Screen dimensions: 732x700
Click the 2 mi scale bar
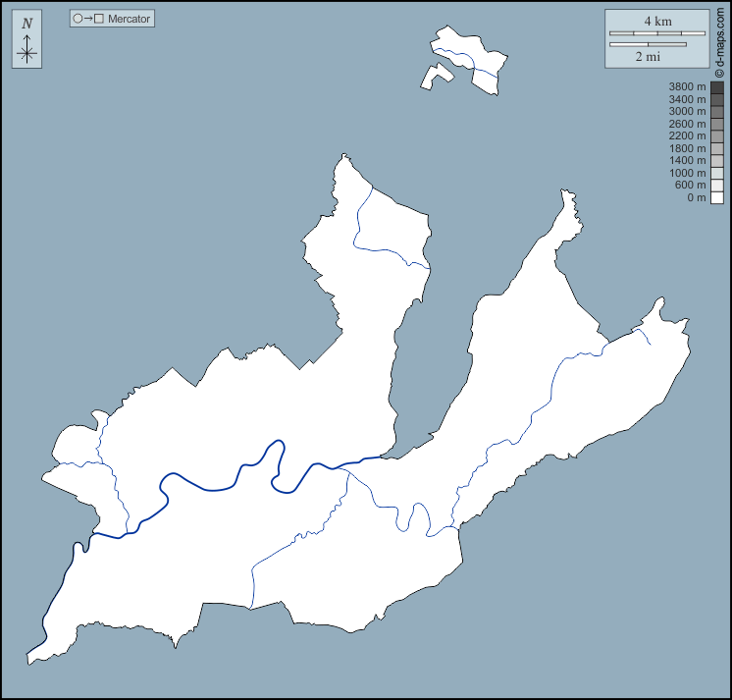pyautogui.click(x=647, y=44)
